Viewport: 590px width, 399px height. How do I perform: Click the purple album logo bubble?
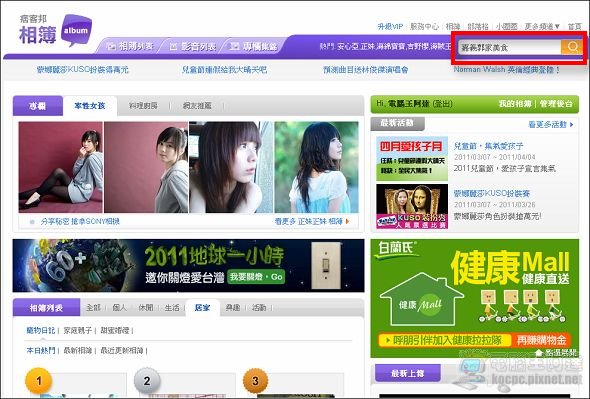pyautogui.click(x=76, y=30)
